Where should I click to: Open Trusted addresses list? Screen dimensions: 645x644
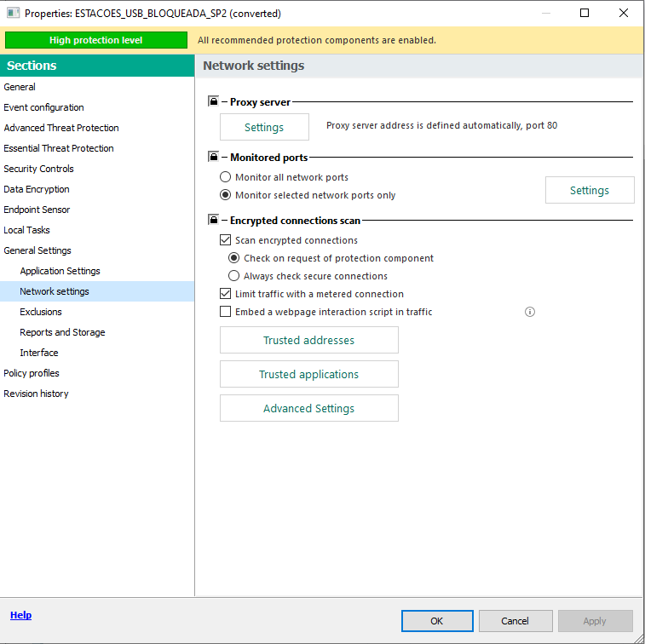click(308, 340)
